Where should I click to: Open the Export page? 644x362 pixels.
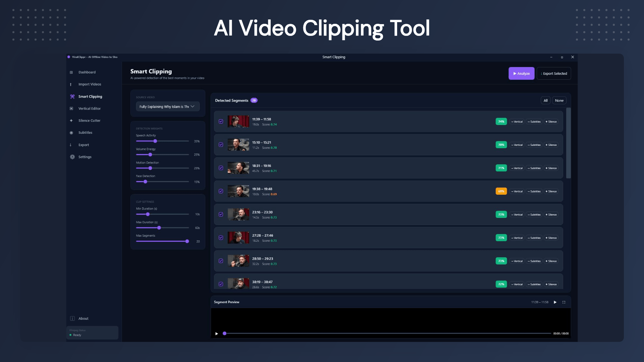(x=84, y=145)
